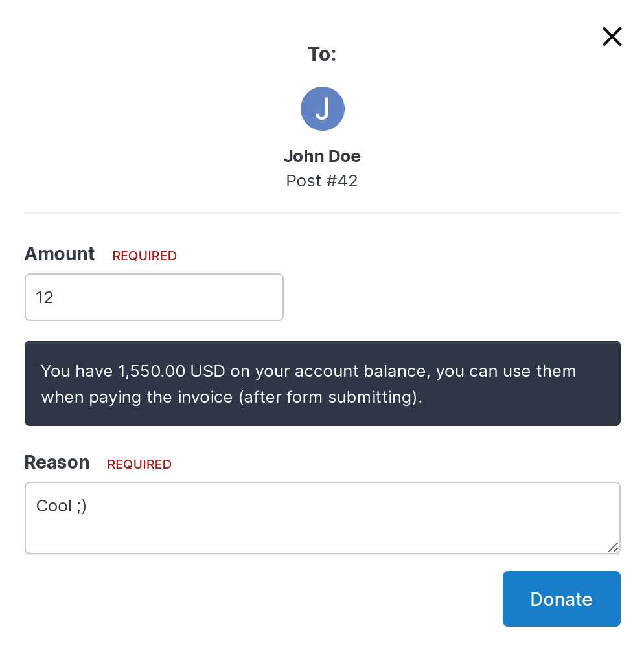
Task: Close the donation dialog with X icon
Action: (612, 37)
